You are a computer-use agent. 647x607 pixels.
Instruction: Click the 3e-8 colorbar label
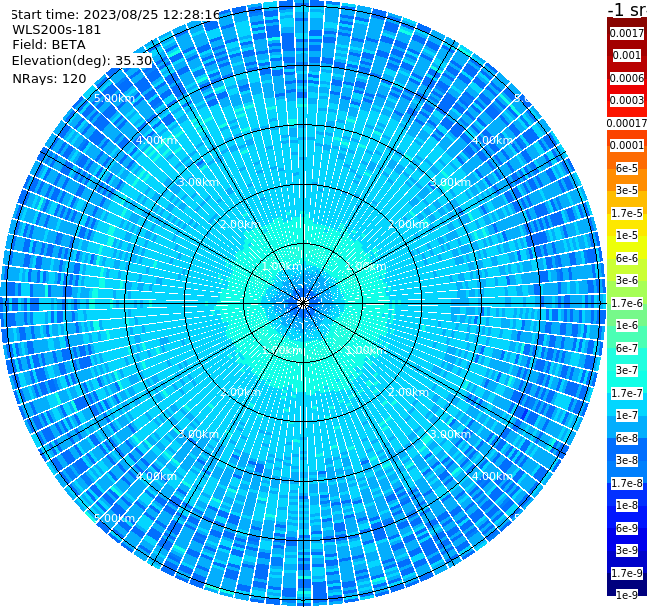[x=627, y=460]
